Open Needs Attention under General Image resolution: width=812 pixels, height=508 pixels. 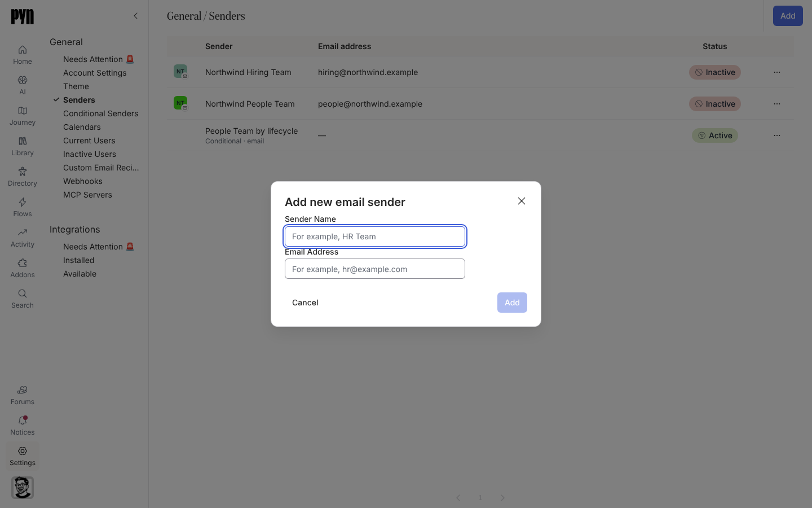[x=99, y=59]
